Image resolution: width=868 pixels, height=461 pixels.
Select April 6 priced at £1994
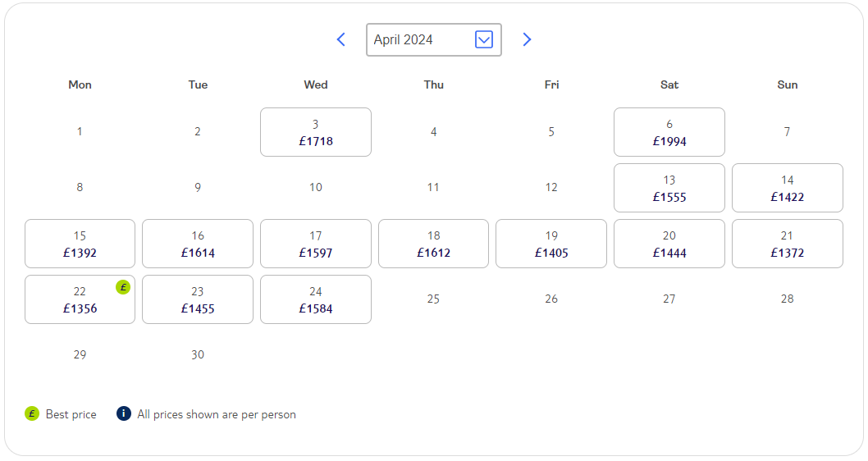(669, 132)
